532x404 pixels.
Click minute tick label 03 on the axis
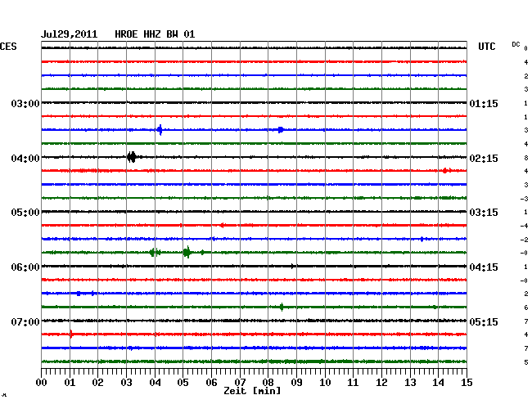[x=126, y=383]
